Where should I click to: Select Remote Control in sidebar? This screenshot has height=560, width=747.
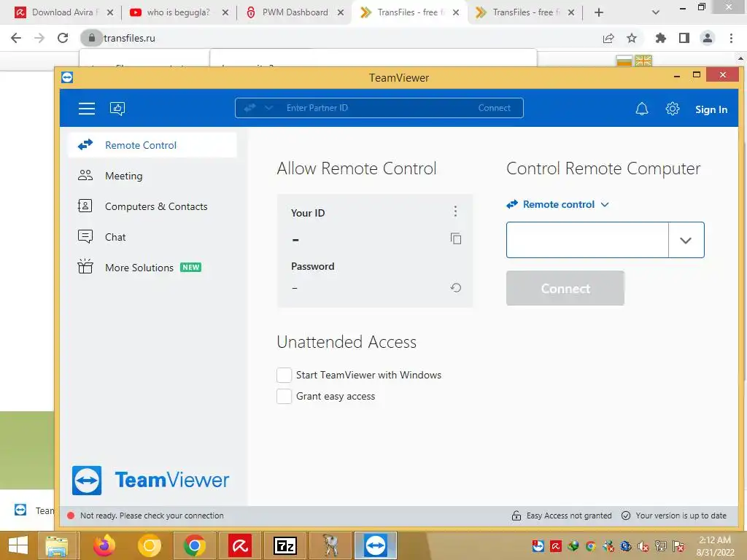[152, 145]
